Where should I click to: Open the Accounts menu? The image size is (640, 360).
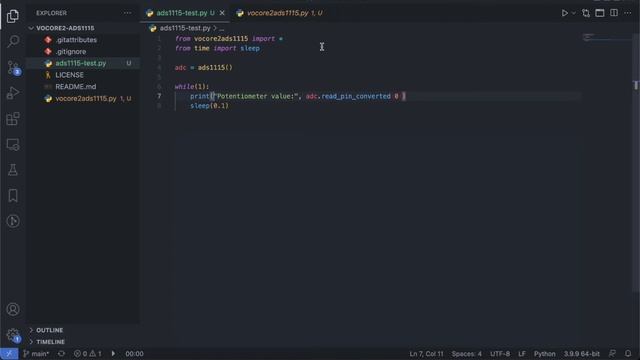[x=13, y=309]
